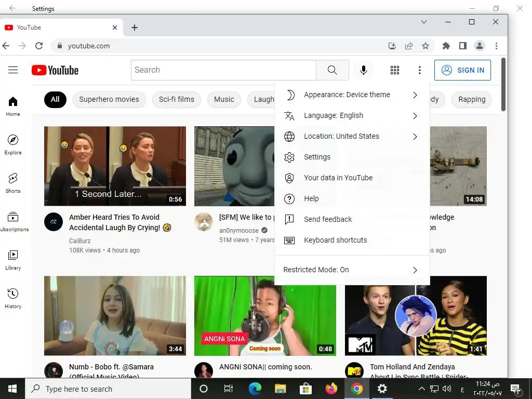Select Sci-fi films filter chip
Screen dimensions: 532x399
pos(177,99)
